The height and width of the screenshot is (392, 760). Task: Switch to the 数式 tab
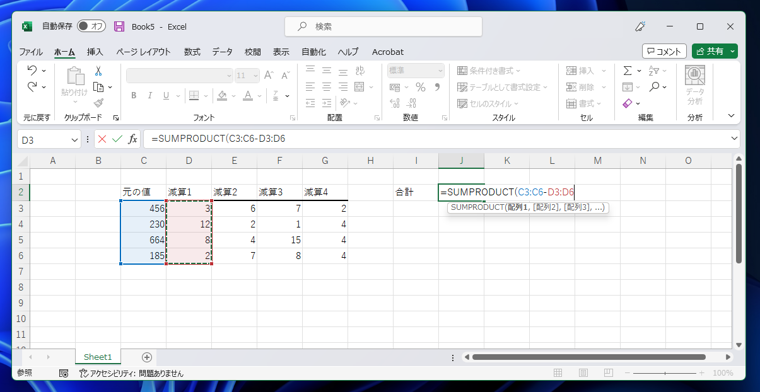click(x=192, y=52)
